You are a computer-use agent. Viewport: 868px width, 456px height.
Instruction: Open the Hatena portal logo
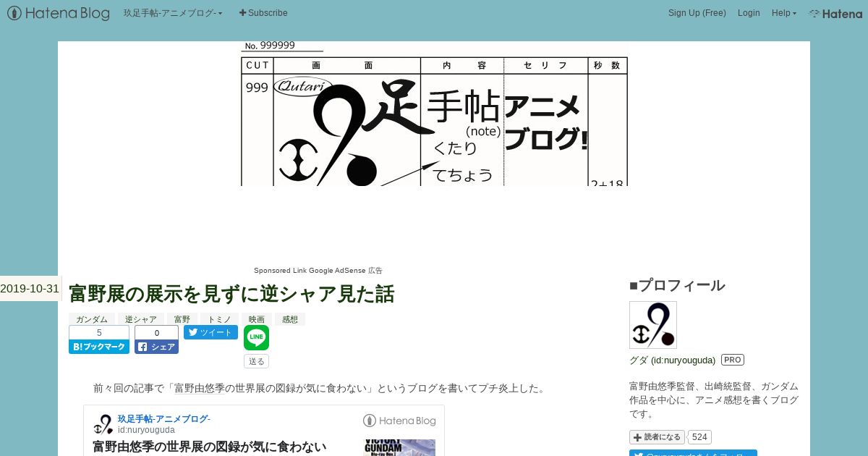pos(835,13)
